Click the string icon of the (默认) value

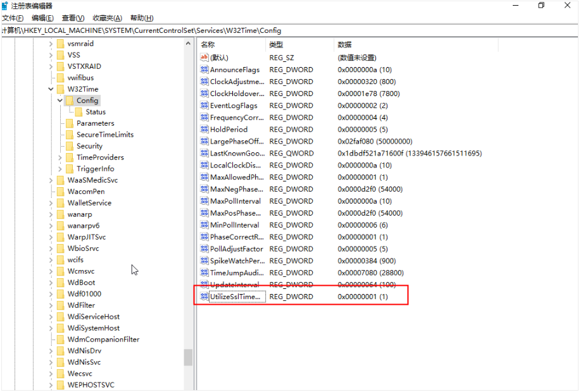204,58
